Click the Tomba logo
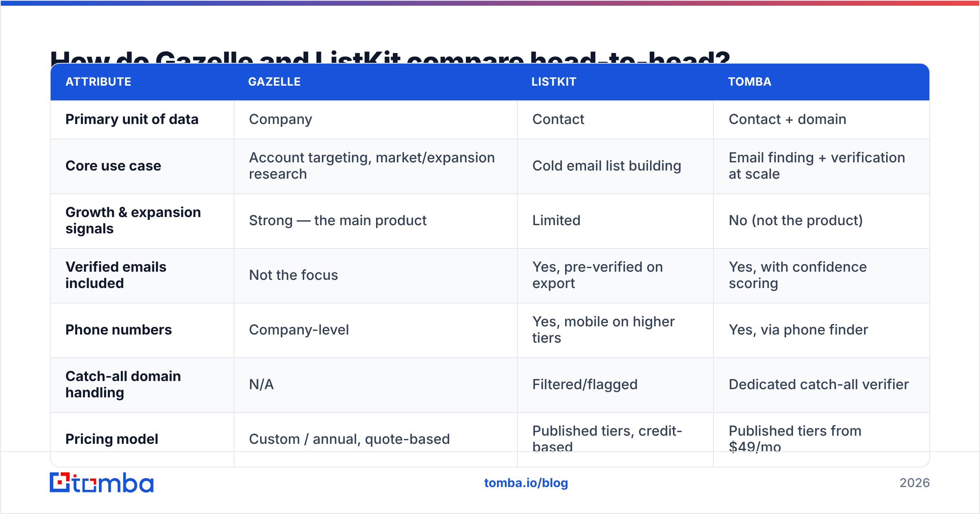980x514 pixels. tap(102, 483)
